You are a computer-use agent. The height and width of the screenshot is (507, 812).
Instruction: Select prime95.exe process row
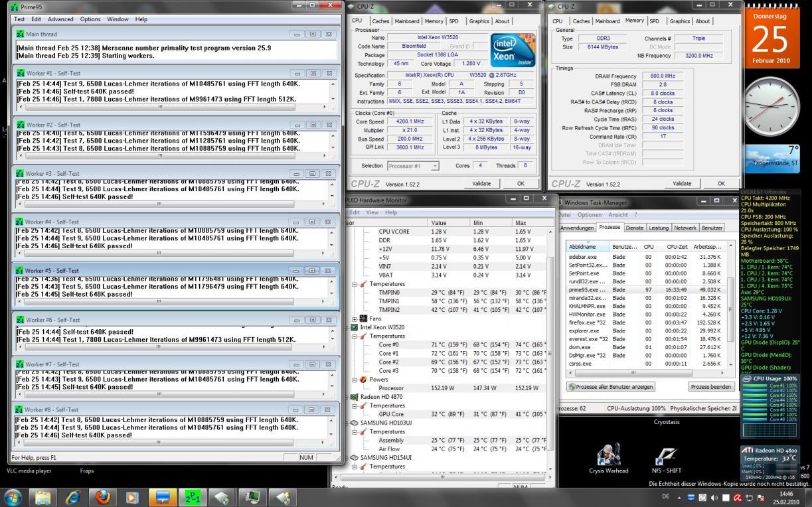coord(647,289)
